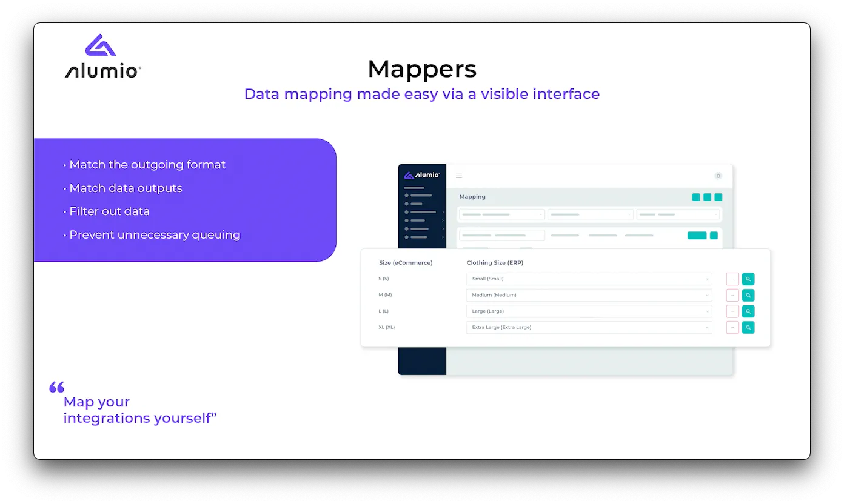The width and height of the screenshot is (844, 504).
Task: Select the first item in dark sidebar menu
Action: [418, 196]
